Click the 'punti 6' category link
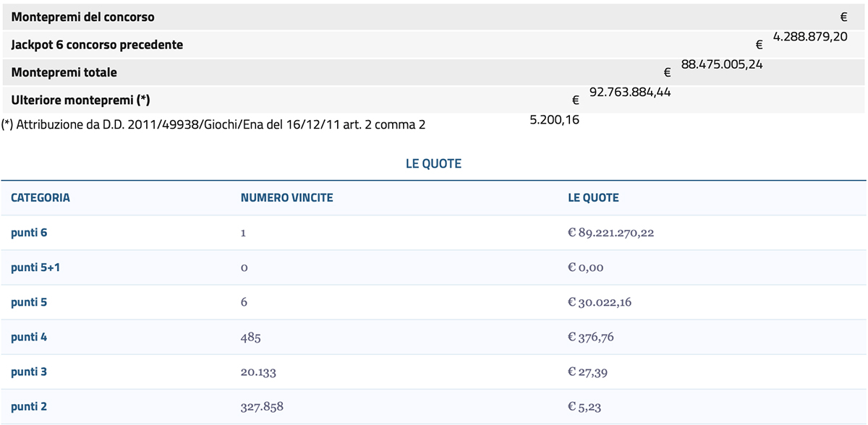 click(29, 233)
